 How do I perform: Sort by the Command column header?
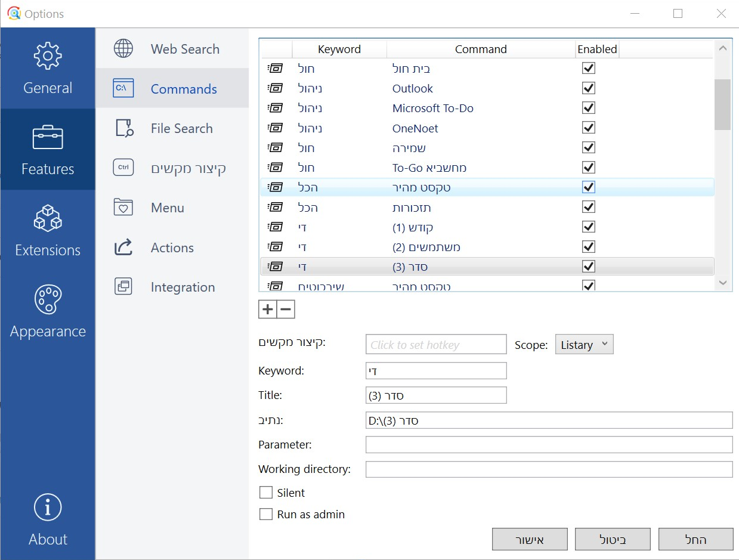pyautogui.click(x=481, y=49)
